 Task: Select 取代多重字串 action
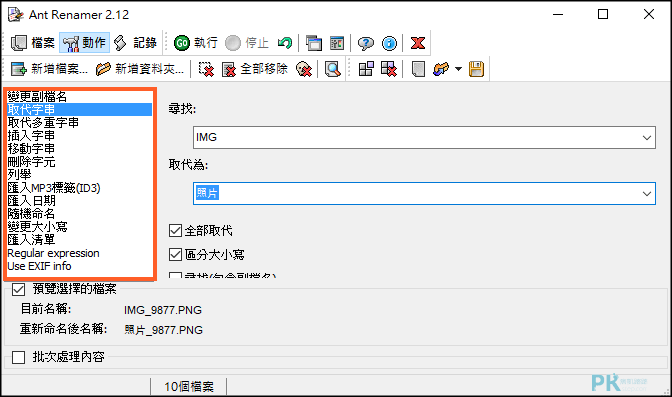pos(80,123)
